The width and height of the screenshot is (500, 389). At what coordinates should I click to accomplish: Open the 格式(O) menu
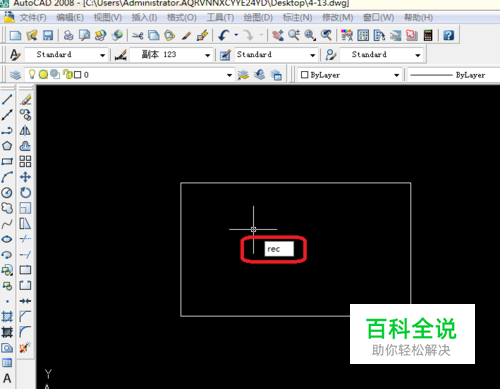(x=182, y=17)
